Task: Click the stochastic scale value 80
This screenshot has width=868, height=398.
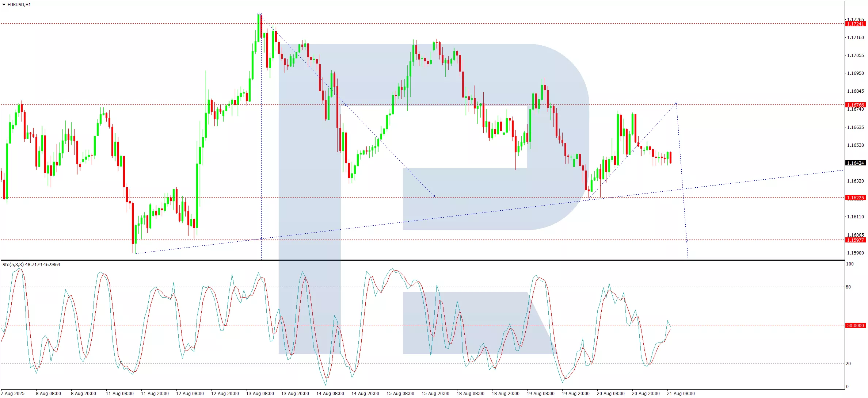Action: (x=848, y=287)
